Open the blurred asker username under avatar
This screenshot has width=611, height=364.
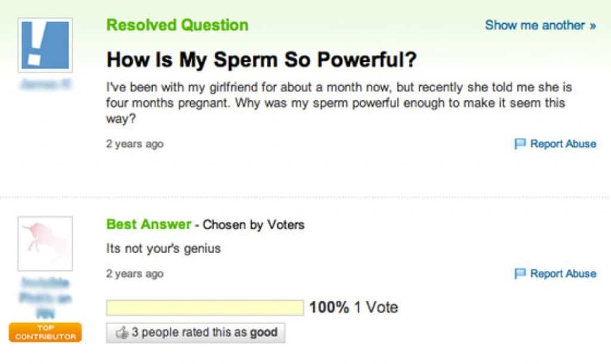click(45, 84)
